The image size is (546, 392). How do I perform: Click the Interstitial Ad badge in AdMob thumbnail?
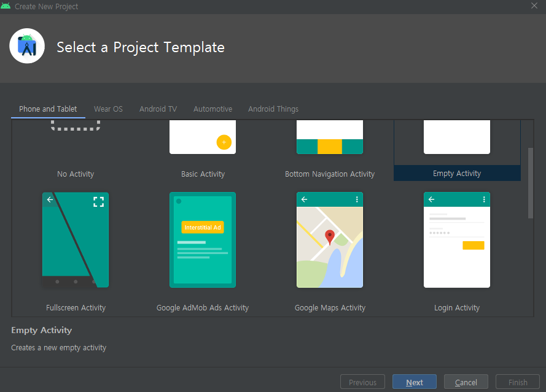pyautogui.click(x=203, y=228)
